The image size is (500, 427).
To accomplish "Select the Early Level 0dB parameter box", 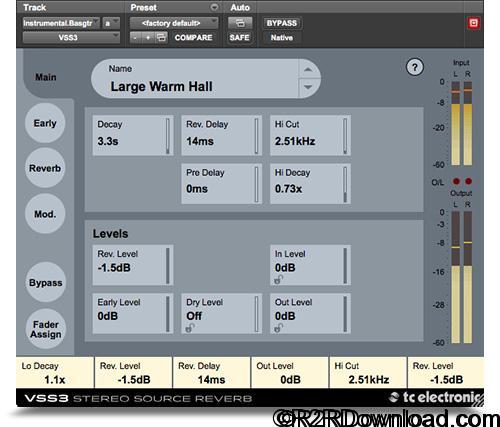I will pos(133,313).
